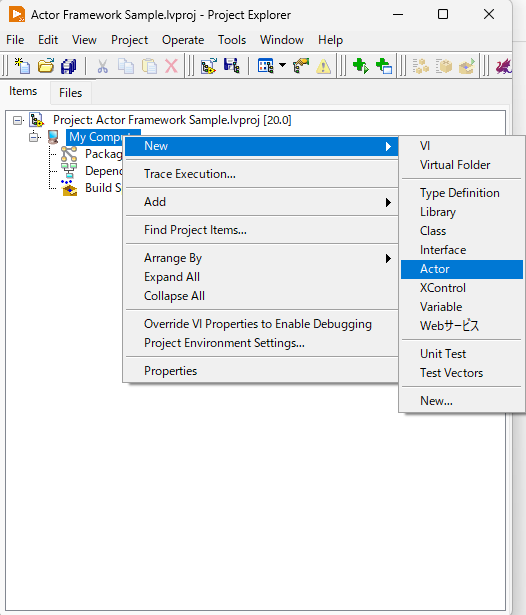Choose the Webサービス entry
Viewport: 526px width, 615px height.
[x=462, y=326]
